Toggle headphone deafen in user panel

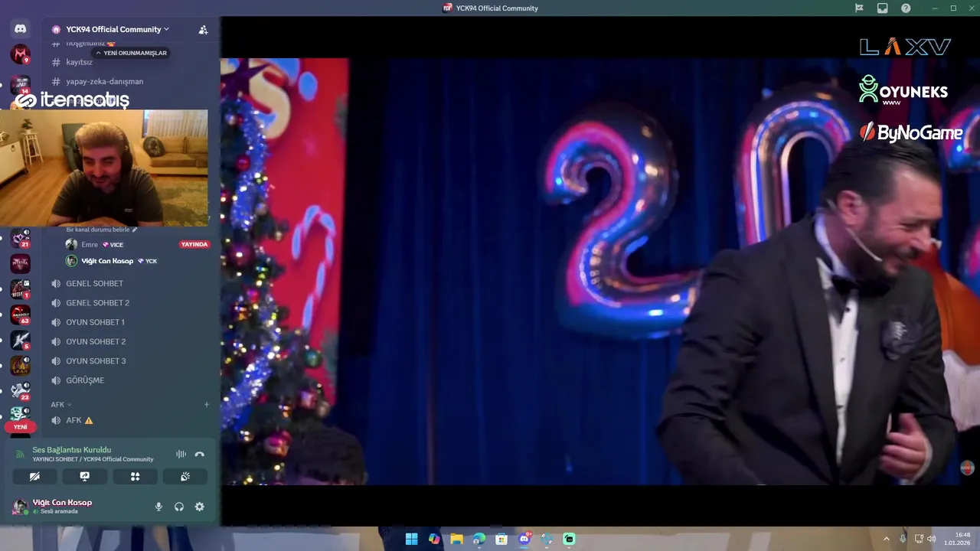tap(179, 507)
